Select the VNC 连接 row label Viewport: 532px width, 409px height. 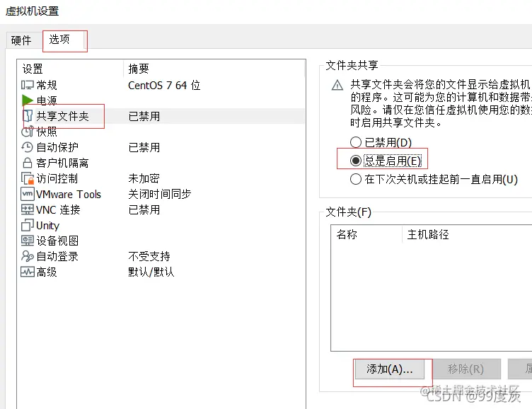[x=58, y=209]
